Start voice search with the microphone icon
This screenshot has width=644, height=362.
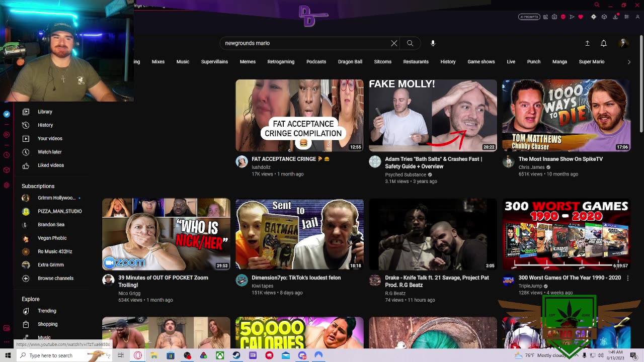click(x=433, y=43)
